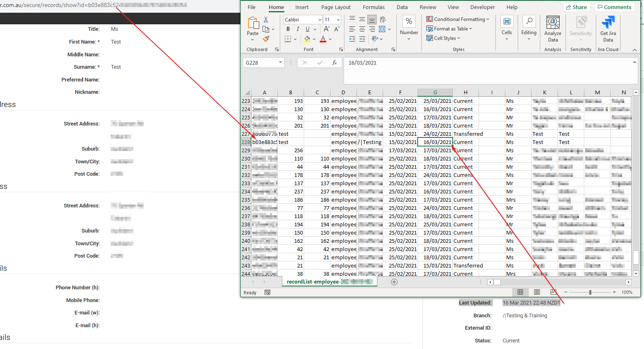Open Analyze Data
Viewport: 644px width, 349px height.
(553, 29)
